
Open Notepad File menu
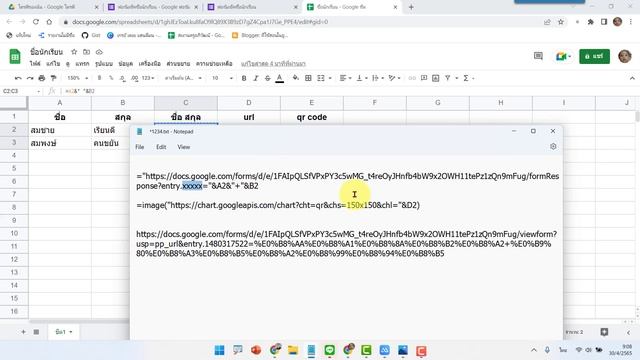point(140,147)
